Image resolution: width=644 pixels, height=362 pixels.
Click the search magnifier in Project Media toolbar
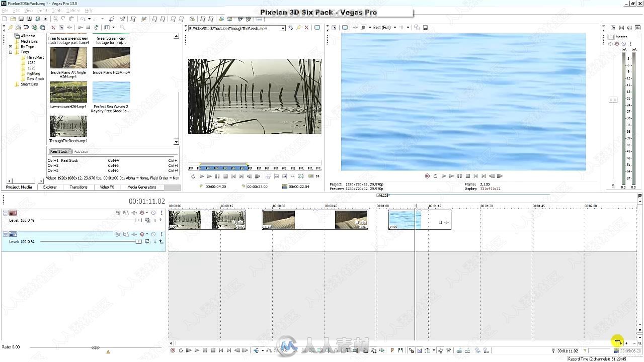click(x=122, y=27)
